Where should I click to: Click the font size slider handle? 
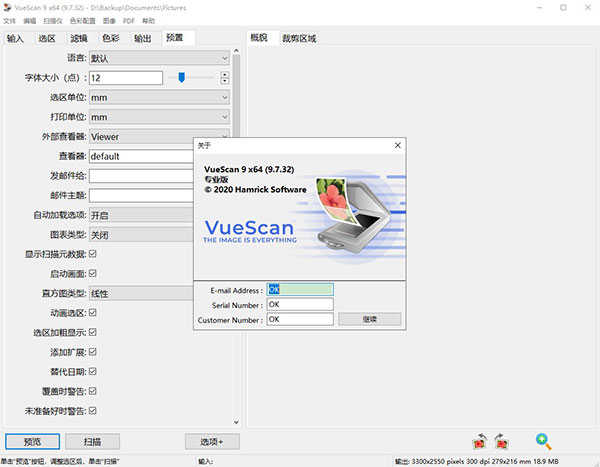182,77
